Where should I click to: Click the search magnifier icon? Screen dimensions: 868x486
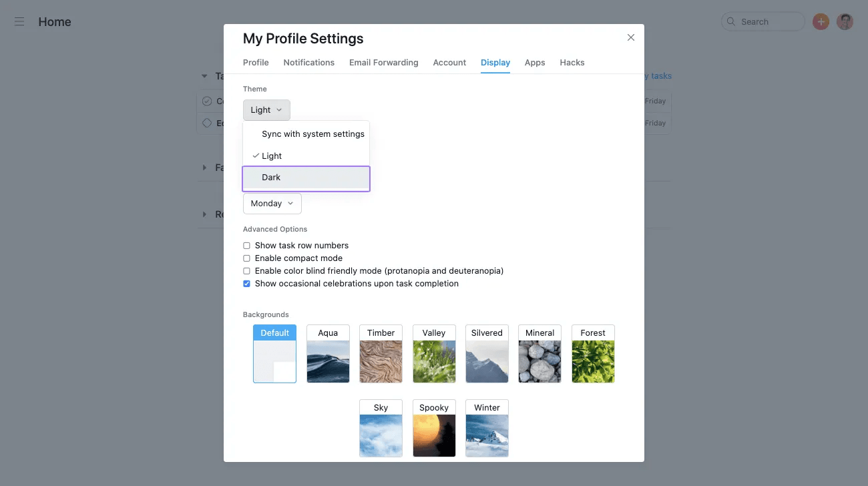tap(731, 22)
